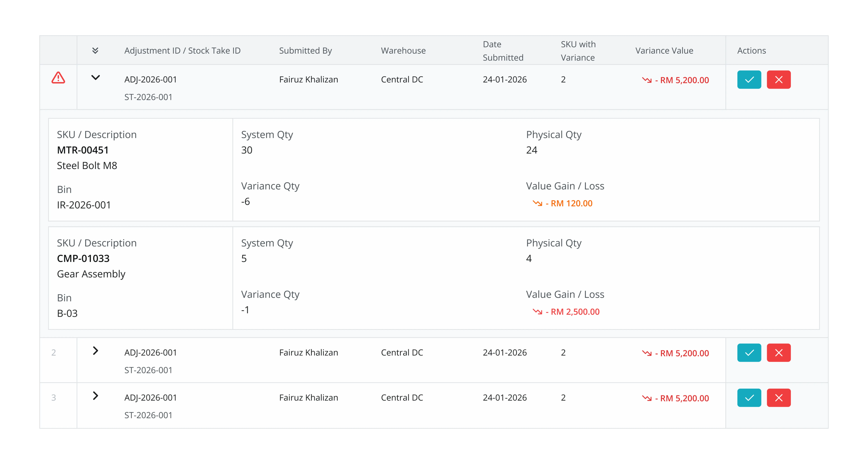Image resolution: width=868 pixels, height=464 pixels.
Task: Click the Date Submitted column header
Action: pyautogui.click(x=503, y=51)
